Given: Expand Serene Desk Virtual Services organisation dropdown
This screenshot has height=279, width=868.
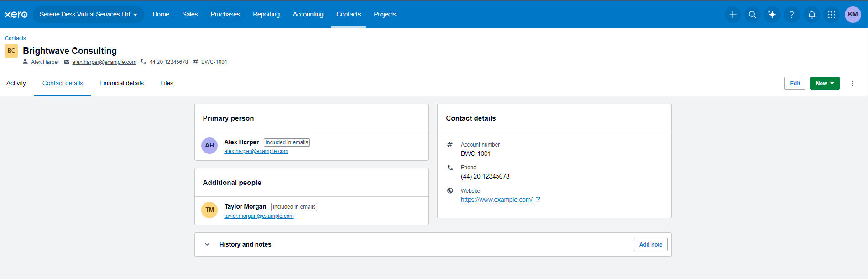Looking at the screenshot, I should point(88,15).
